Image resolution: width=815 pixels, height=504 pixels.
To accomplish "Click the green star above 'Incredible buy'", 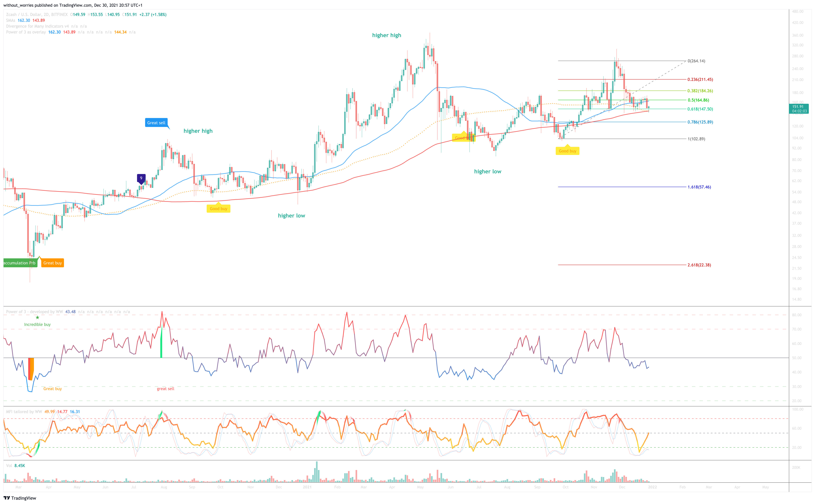I will (x=37, y=317).
